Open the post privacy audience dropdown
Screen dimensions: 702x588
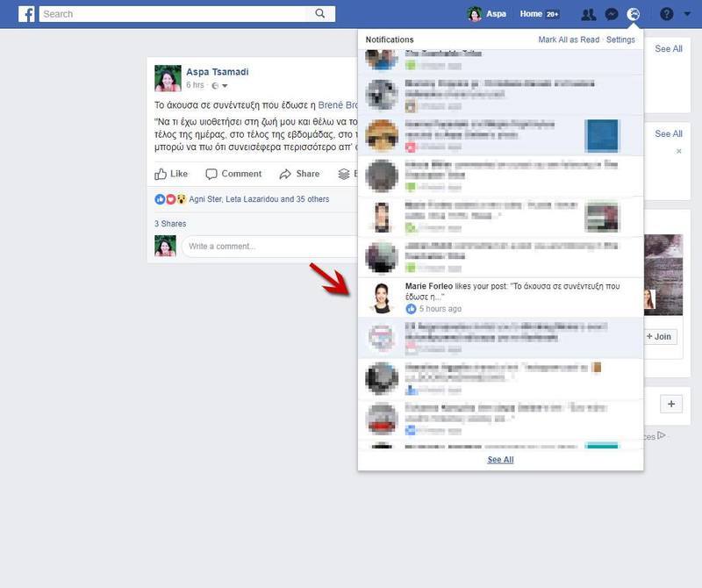pos(220,85)
